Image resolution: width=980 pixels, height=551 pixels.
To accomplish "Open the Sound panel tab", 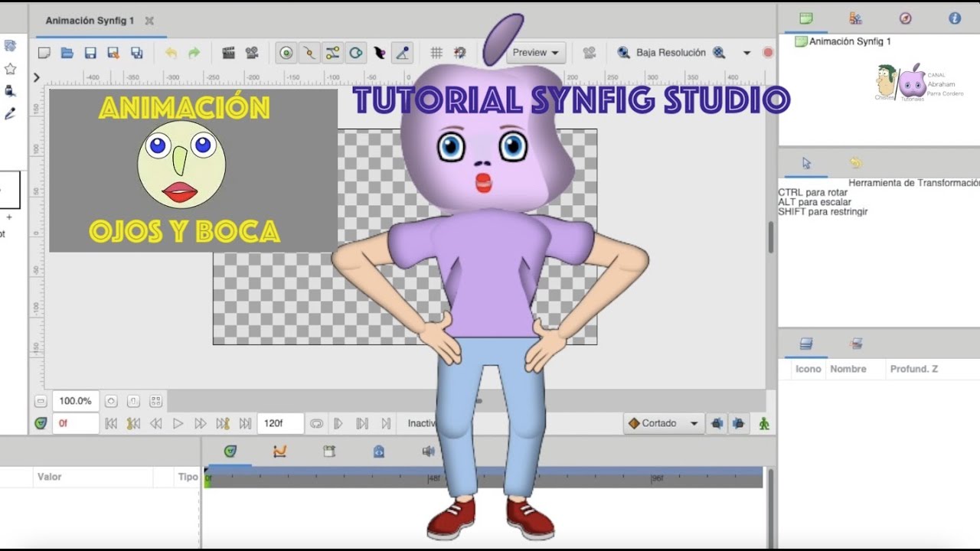I will (x=428, y=452).
